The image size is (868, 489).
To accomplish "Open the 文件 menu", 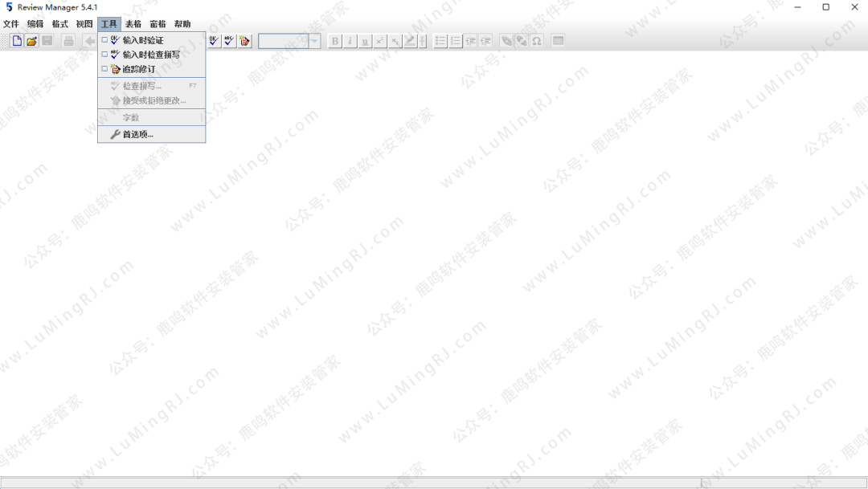I will coord(11,24).
